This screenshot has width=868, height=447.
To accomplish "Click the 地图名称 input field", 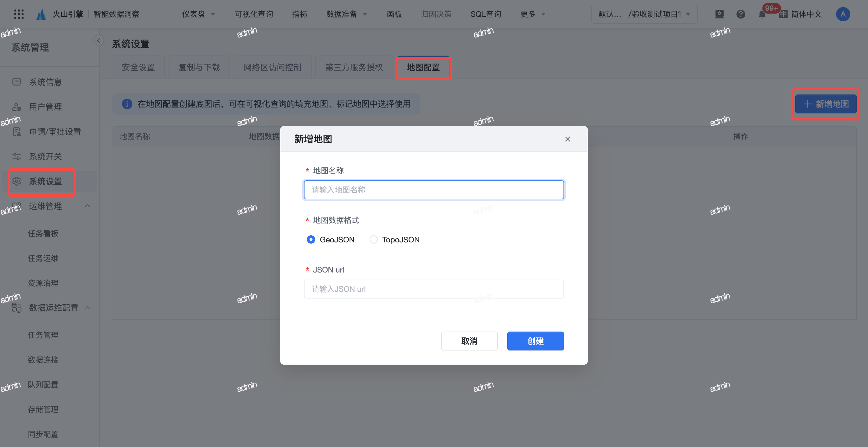I will 433,190.
